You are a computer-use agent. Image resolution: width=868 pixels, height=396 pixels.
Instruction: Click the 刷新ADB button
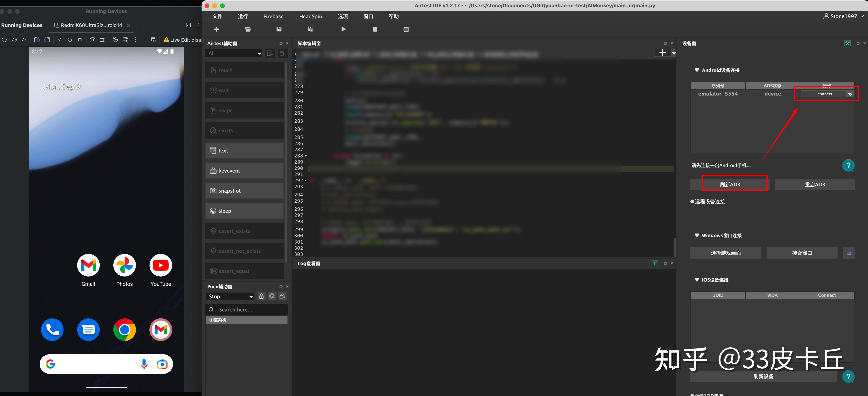point(730,184)
